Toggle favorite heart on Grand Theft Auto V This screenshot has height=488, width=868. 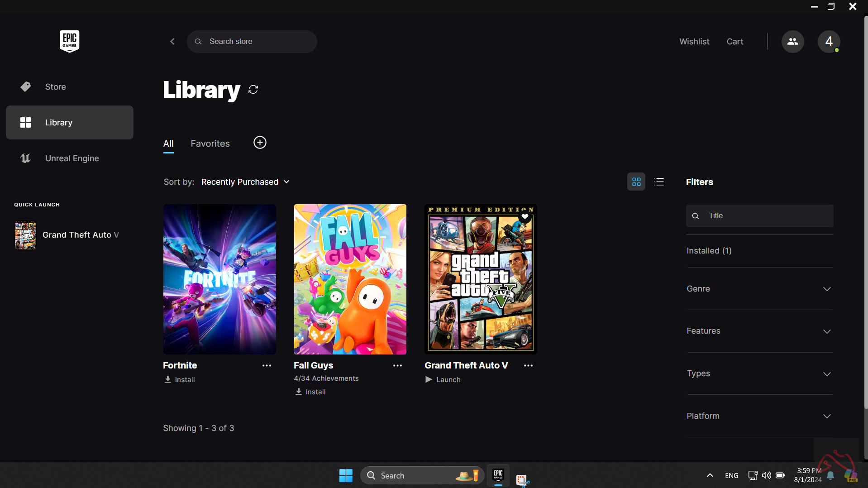[525, 216]
